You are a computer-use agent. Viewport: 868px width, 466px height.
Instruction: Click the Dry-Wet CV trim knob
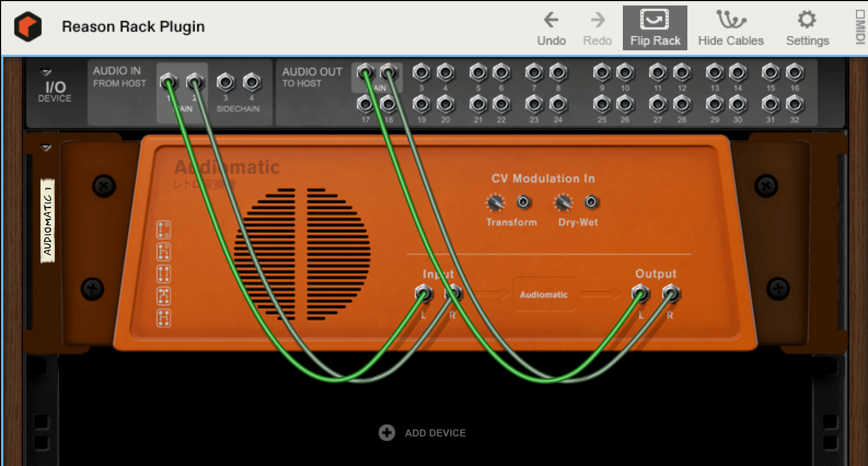click(563, 203)
